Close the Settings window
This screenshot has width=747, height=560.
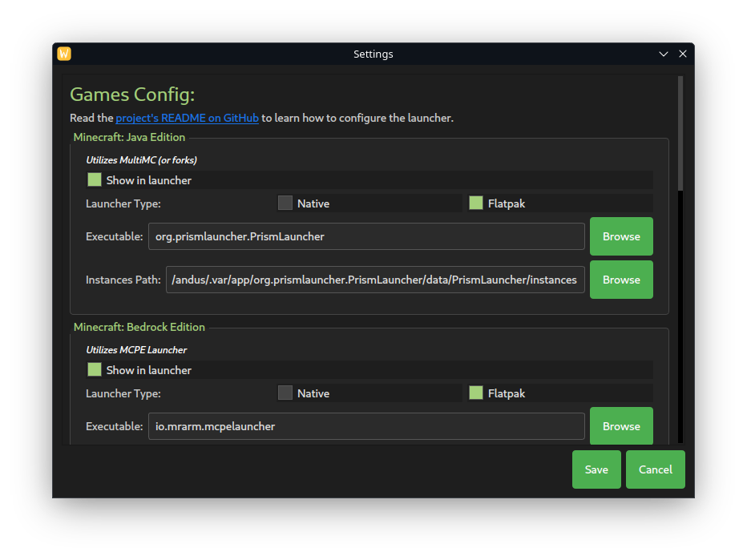[x=683, y=54]
